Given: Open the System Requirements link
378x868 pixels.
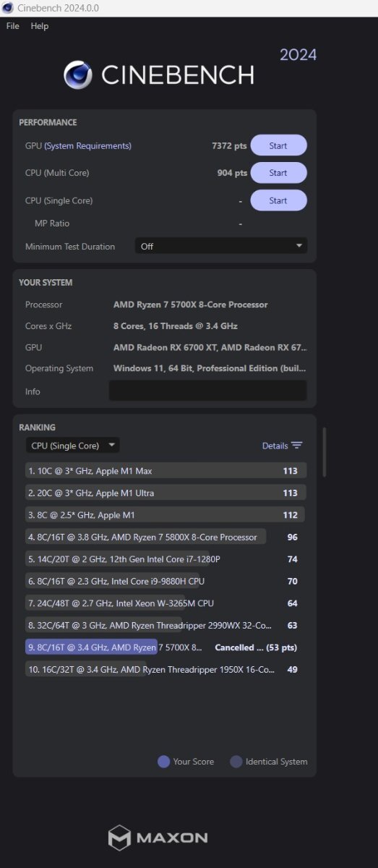Looking at the screenshot, I should coord(88,146).
